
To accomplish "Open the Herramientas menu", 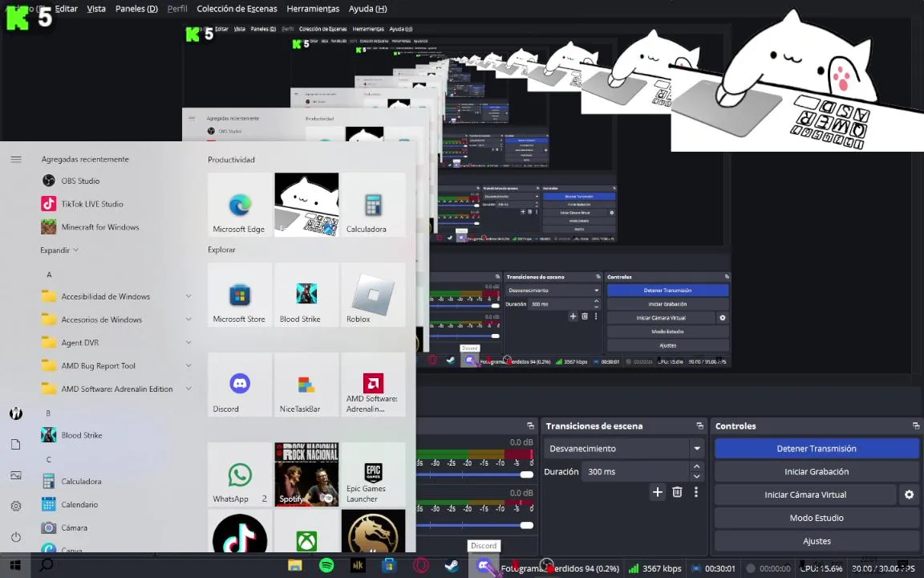I will click(313, 9).
